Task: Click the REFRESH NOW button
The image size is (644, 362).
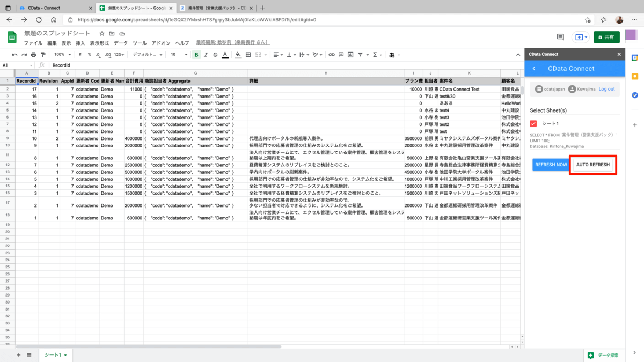Action: click(551, 165)
